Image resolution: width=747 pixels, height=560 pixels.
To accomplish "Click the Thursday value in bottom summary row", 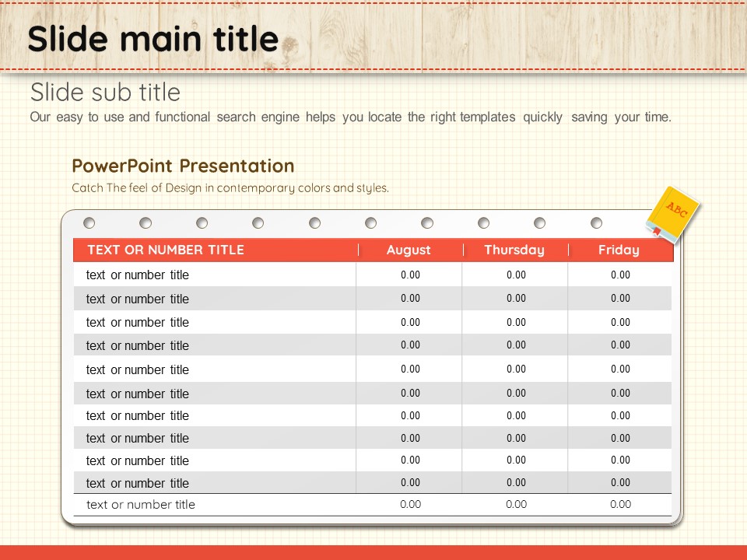I will [516, 505].
